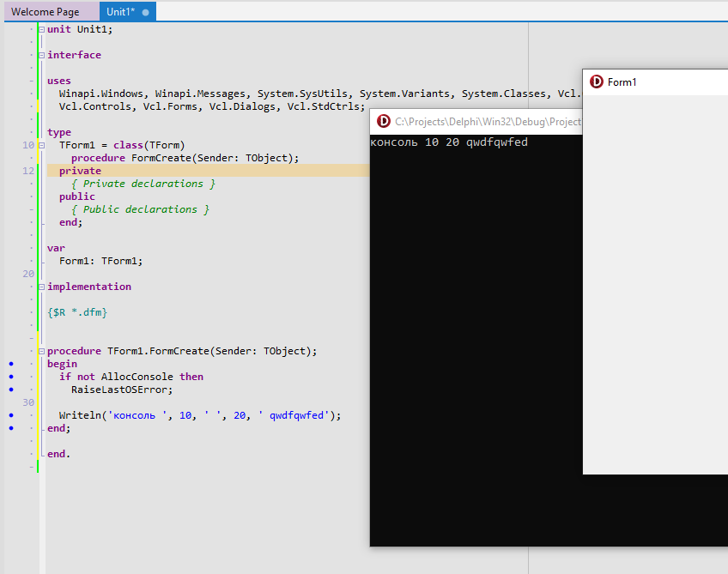Set a breakpoint on the procedure's 'end;' line
The width and height of the screenshot is (728, 574).
[11, 428]
